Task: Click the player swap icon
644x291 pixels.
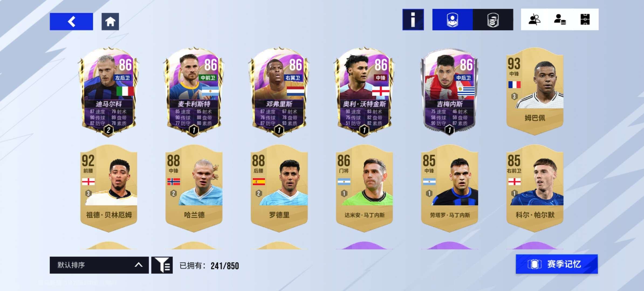Action: point(534,20)
